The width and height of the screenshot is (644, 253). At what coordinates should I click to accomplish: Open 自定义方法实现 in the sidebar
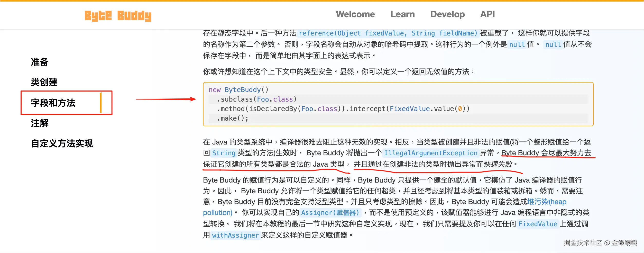coord(62,143)
